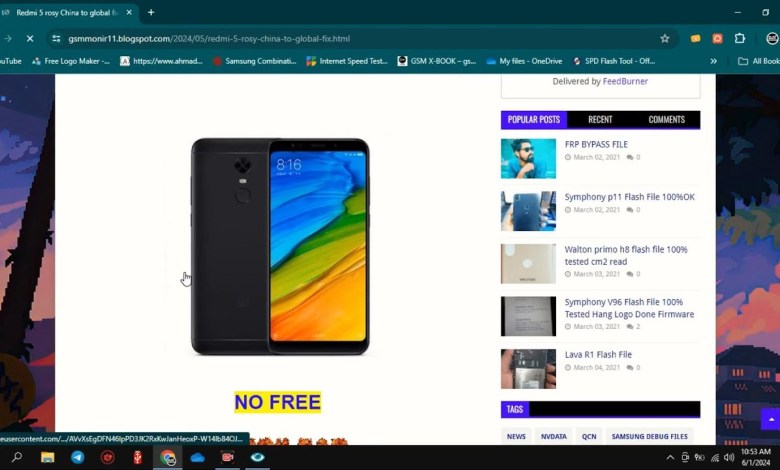Open the Lava R1 Flash File post
Image resolution: width=780 pixels, height=470 pixels.
(598, 355)
